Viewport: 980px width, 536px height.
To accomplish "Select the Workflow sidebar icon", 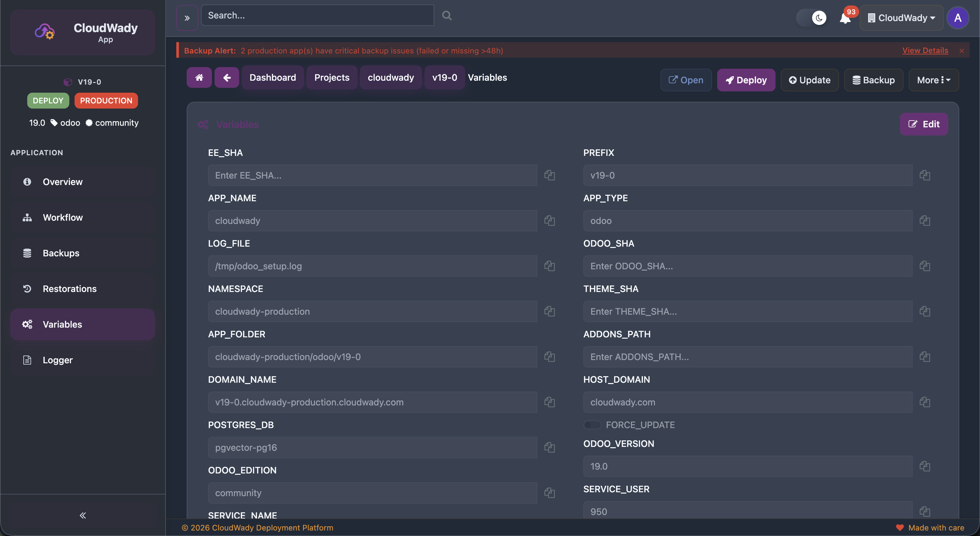I will (27, 217).
